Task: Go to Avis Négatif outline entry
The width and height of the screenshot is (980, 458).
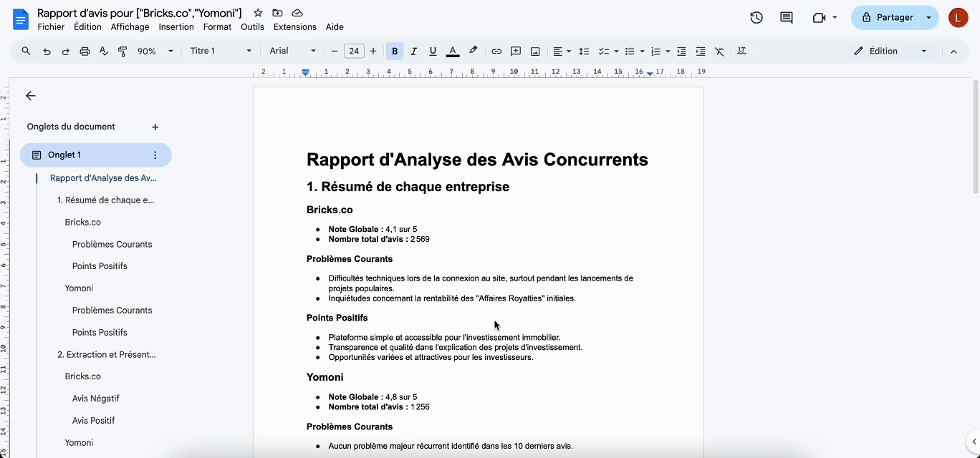Action: pos(96,399)
